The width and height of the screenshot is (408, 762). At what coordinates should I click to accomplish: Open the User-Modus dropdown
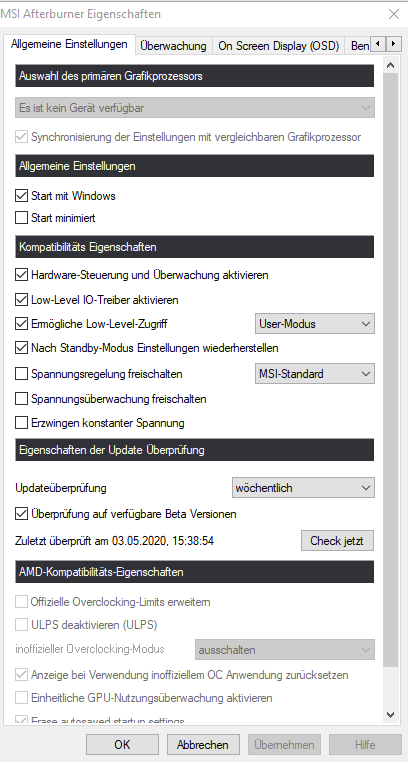coord(315,324)
